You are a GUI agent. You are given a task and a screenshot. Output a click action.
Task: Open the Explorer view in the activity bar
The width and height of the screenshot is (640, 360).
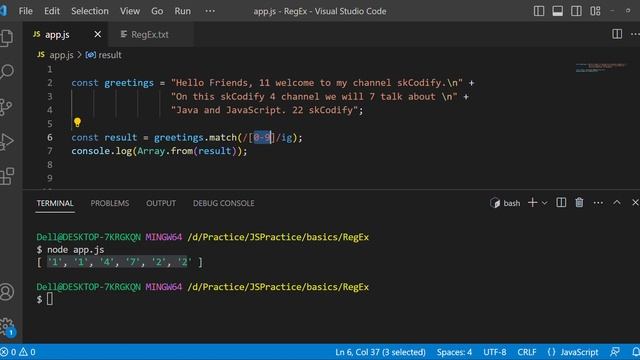(7, 38)
